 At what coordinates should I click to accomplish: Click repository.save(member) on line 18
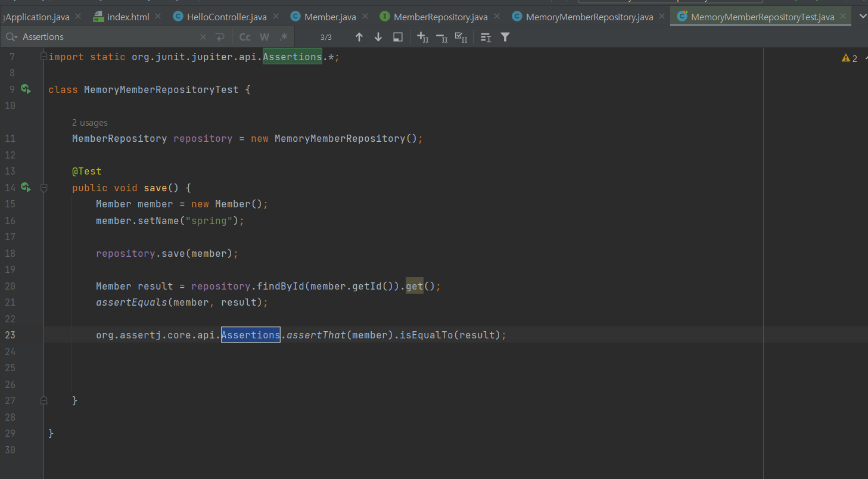164,253
